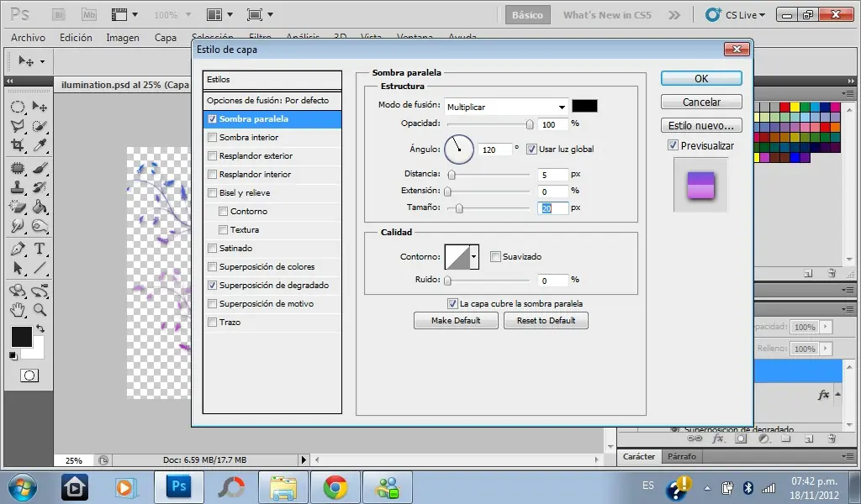The image size is (861, 504).
Task: Select the Pen tool
Action: [x=17, y=249]
